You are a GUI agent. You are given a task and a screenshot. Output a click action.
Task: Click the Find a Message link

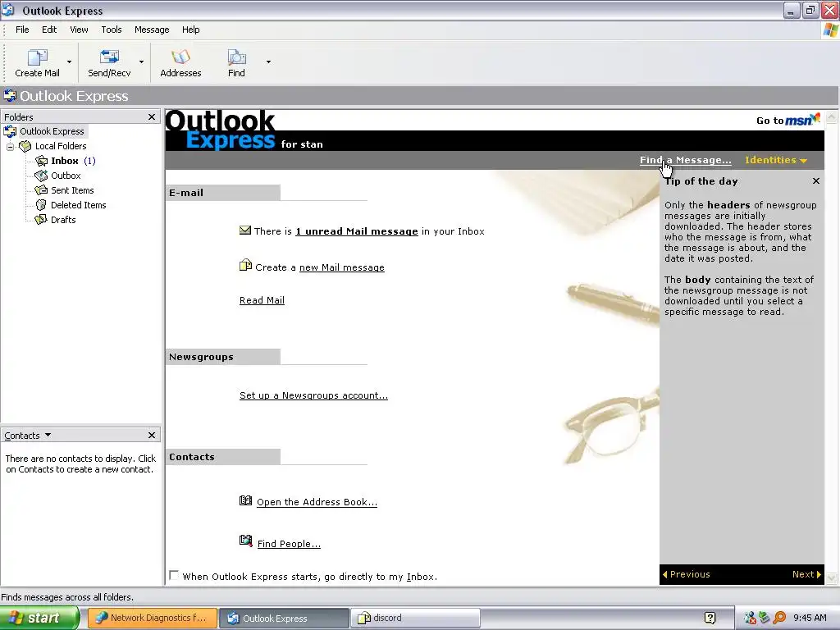[x=685, y=160]
